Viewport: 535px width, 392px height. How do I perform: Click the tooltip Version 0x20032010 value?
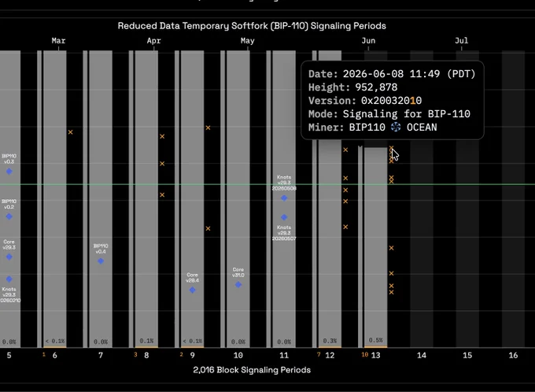click(x=391, y=101)
